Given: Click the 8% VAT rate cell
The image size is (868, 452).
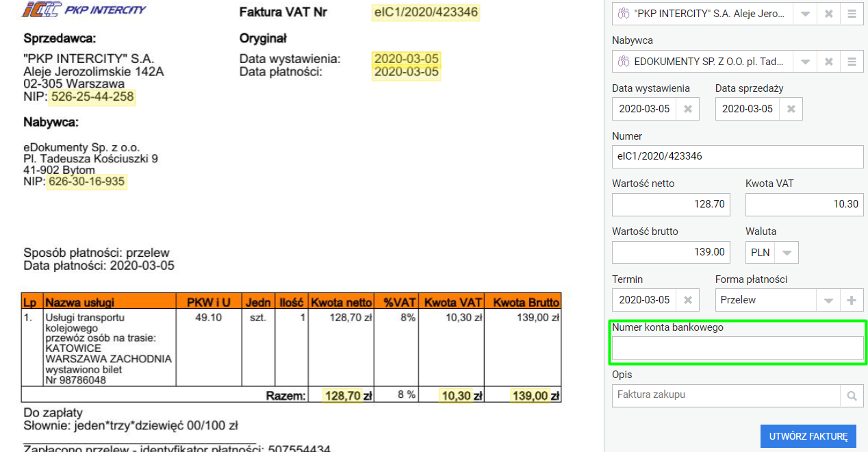Looking at the screenshot, I should pyautogui.click(x=408, y=318).
